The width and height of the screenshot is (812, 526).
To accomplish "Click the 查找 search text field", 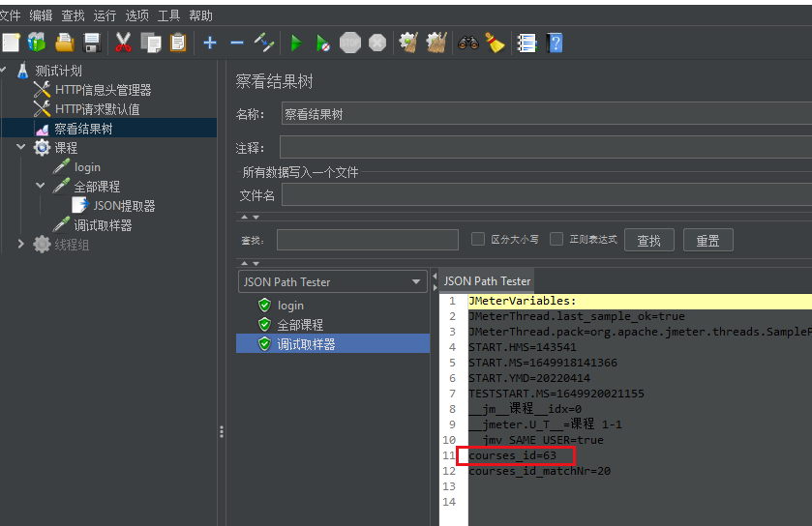I will click(x=368, y=240).
